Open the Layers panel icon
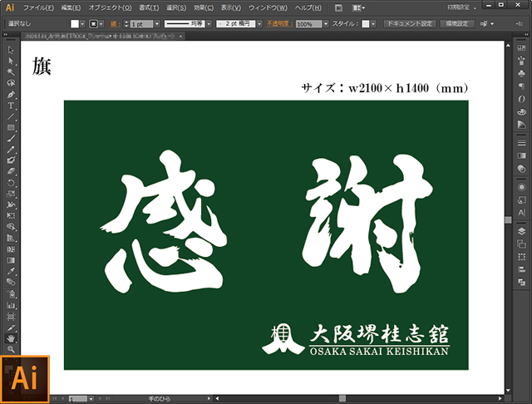 click(x=521, y=230)
